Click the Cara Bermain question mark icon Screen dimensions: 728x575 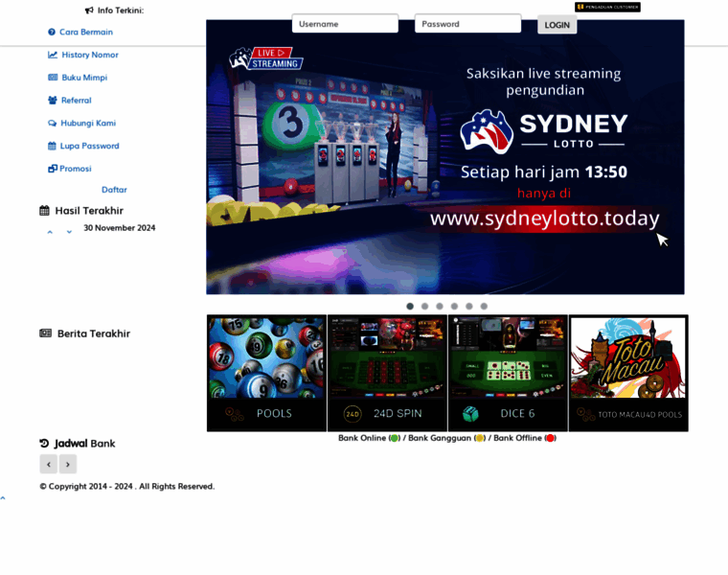(52, 32)
